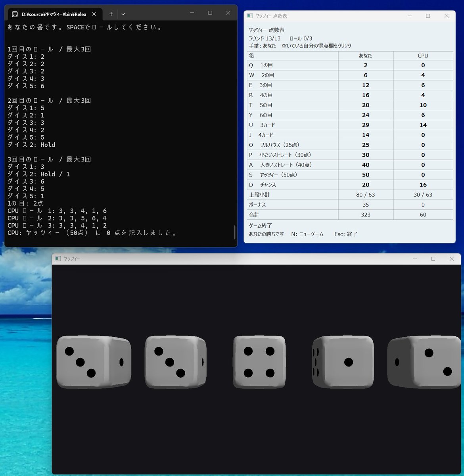Click the Q 1の目 row label
The image size is (464, 476).
(x=293, y=65)
